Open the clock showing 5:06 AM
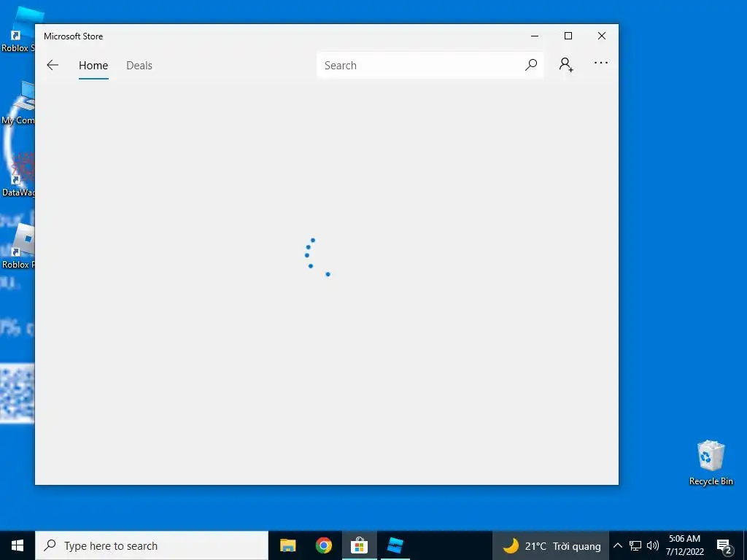 point(684,545)
